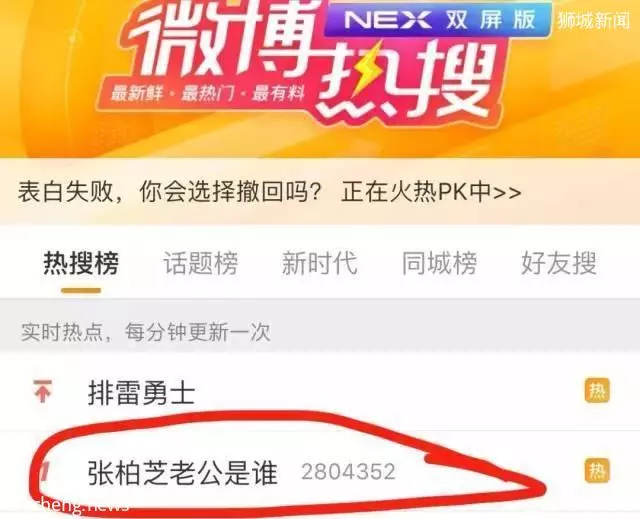Click the 最新鲜·最热门·最有料 slogan label
The width and height of the screenshot is (640, 519).
[207, 93]
